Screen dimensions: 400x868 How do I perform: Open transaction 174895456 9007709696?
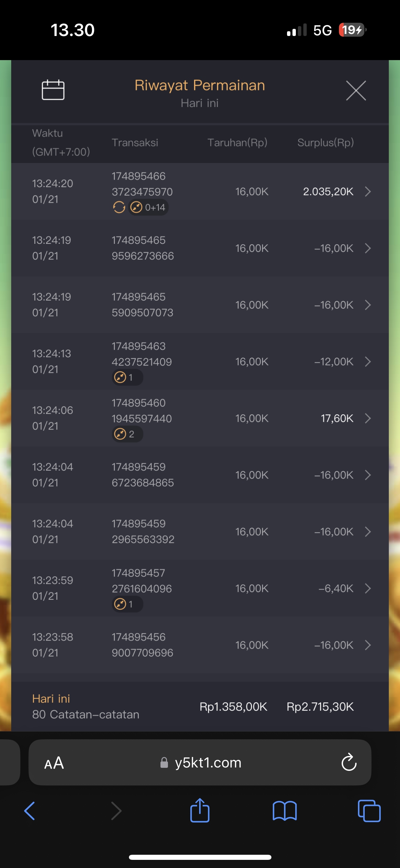[x=142, y=645]
